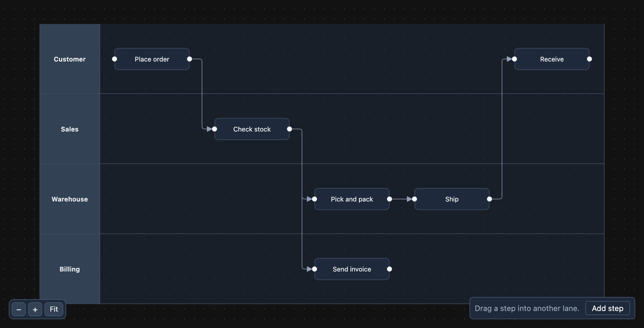Select the Ship step node
Image resolution: width=644 pixels, height=328 pixels.
click(452, 199)
